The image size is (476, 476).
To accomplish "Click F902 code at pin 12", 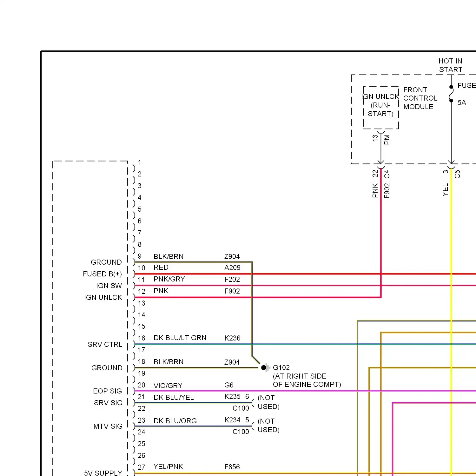I will click(x=232, y=291).
